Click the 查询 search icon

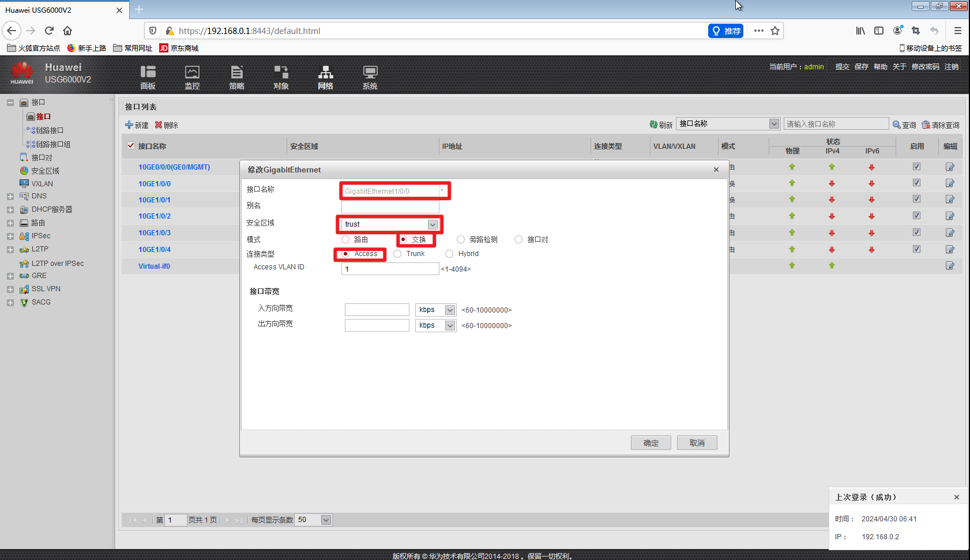[904, 125]
